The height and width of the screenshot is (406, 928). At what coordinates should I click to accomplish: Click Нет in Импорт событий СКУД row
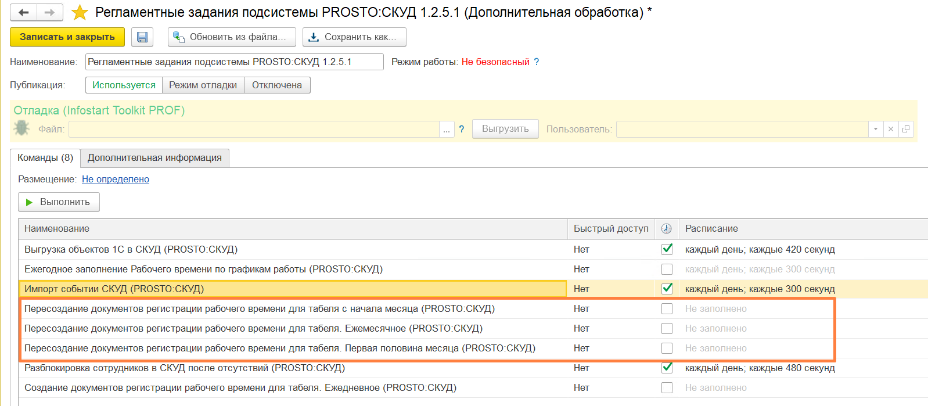(x=581, y=289)
